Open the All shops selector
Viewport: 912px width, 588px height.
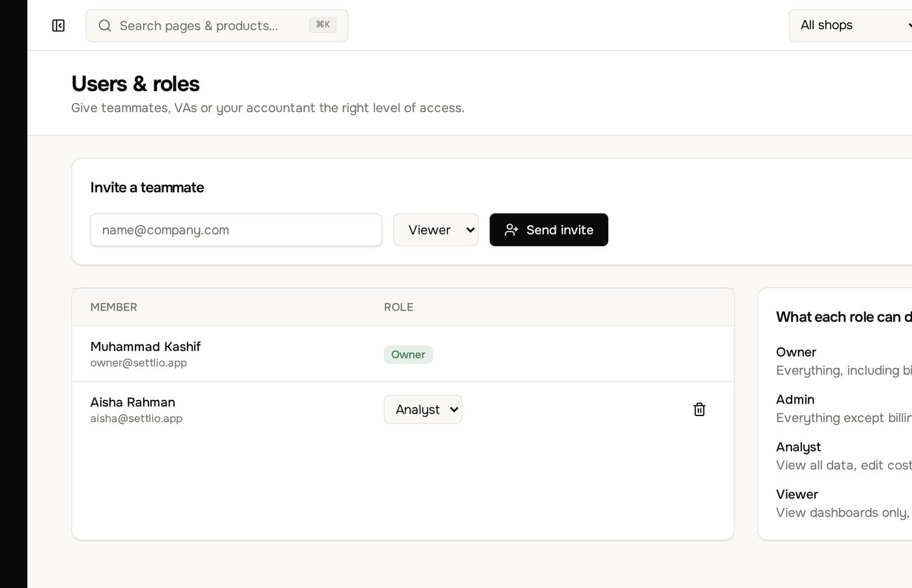(x=850, y=25)
